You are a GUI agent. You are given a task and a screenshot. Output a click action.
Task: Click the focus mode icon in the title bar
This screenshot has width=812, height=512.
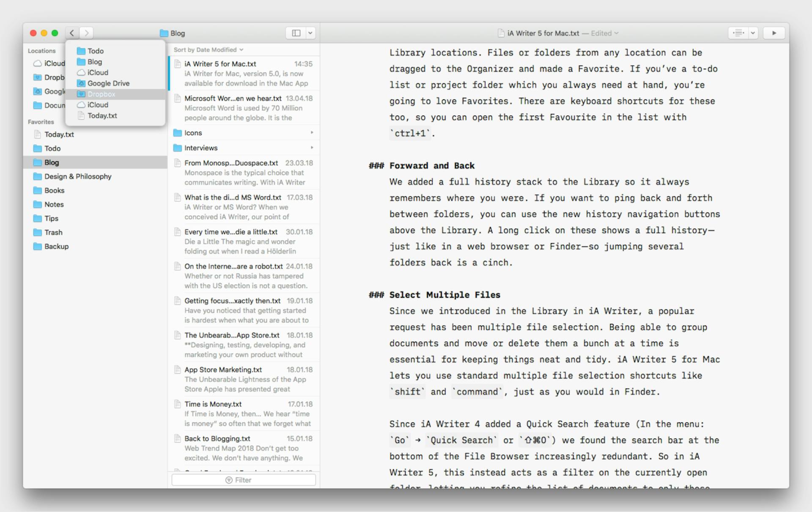click(738, 33)
